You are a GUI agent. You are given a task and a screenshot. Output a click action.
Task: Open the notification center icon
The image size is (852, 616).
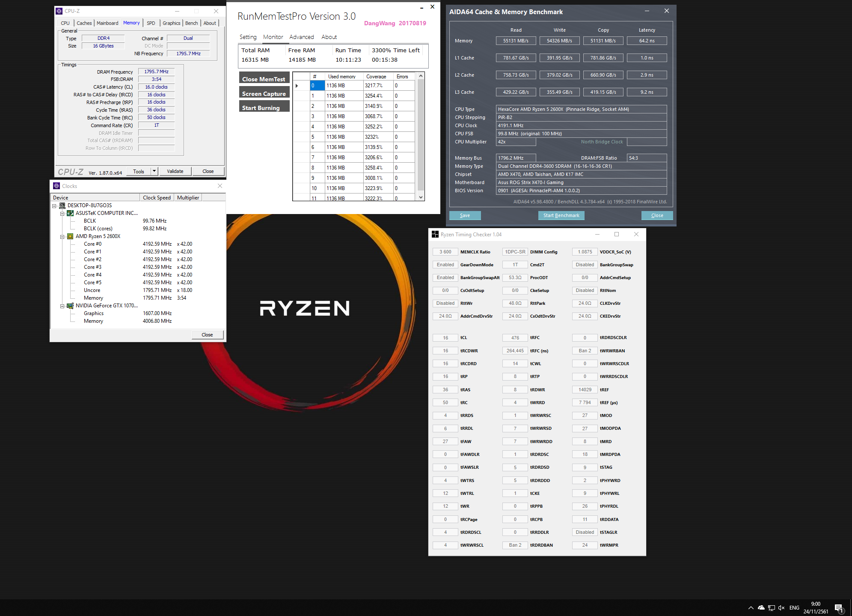pos(839,608)
